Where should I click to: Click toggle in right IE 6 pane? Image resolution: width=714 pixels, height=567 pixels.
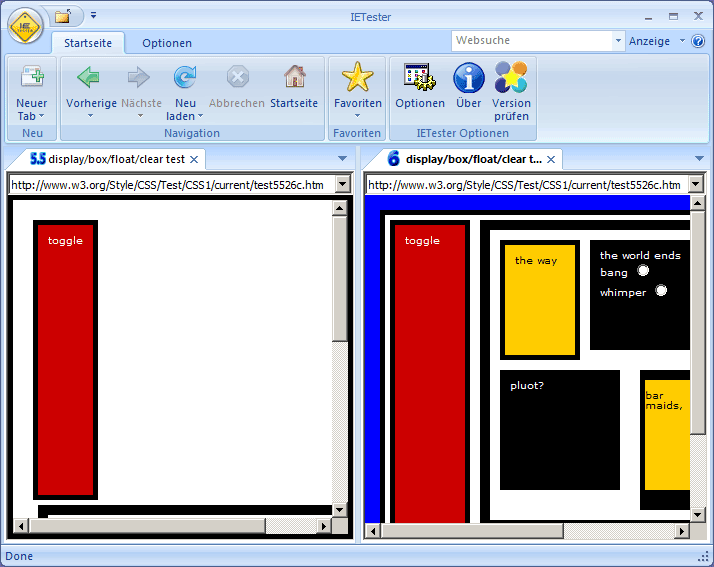pyautogui.click(x=422, y=240)
